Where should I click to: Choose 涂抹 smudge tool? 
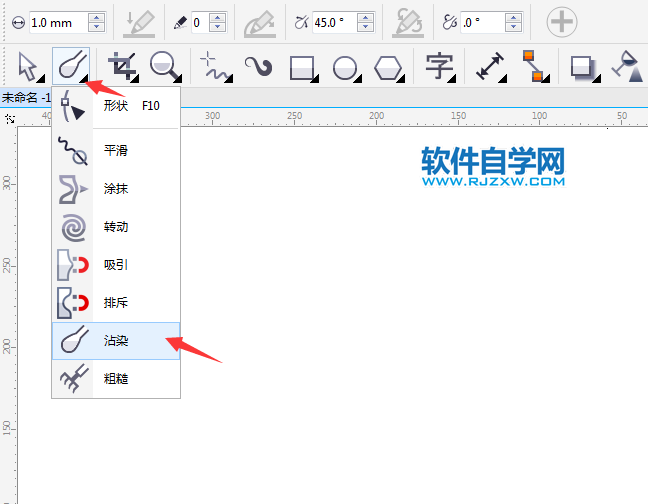coord(116,189)
